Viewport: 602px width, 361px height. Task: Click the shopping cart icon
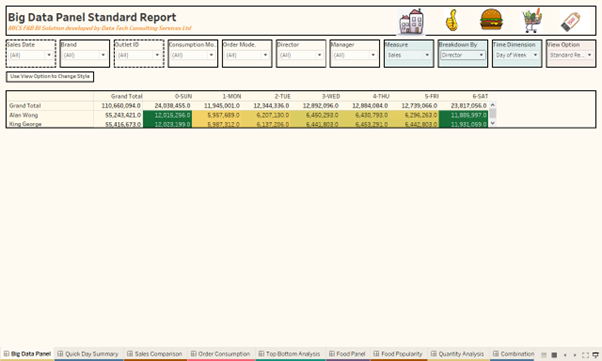[x=533, y=20]
